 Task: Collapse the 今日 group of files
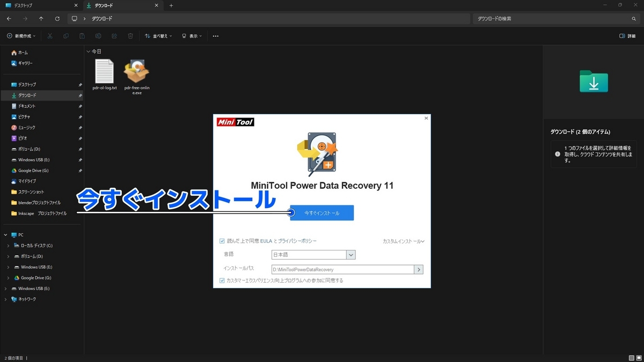pos(88,51)
